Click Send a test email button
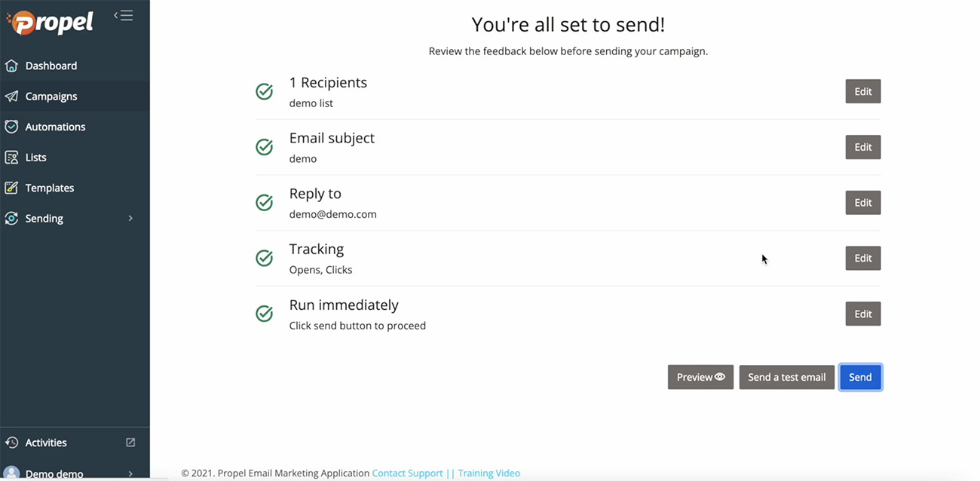 pyautogui.click(x=786, y=377)
